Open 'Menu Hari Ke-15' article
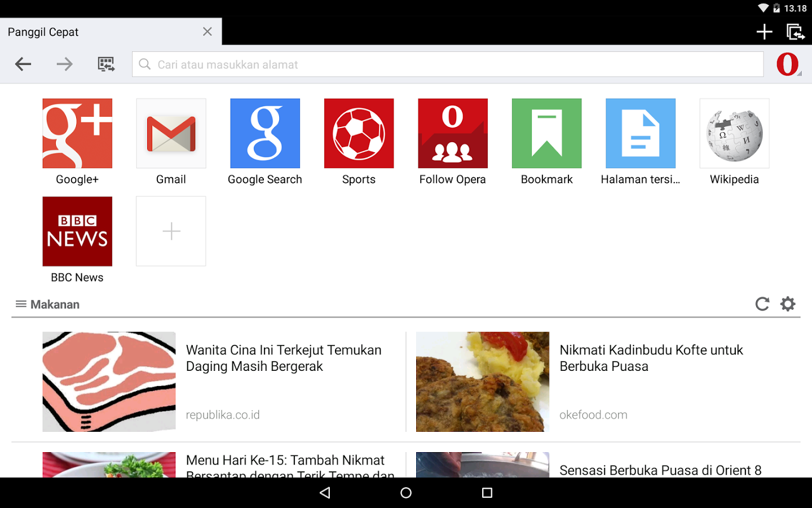The height and width of the screenshot is (508, 812). [x=290, y=466]
